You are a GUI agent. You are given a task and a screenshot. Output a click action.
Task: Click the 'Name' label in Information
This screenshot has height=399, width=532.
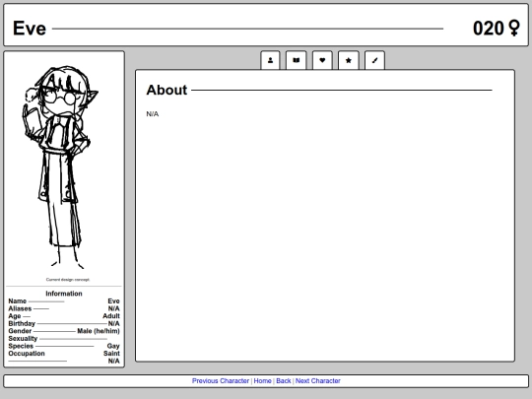18,300
